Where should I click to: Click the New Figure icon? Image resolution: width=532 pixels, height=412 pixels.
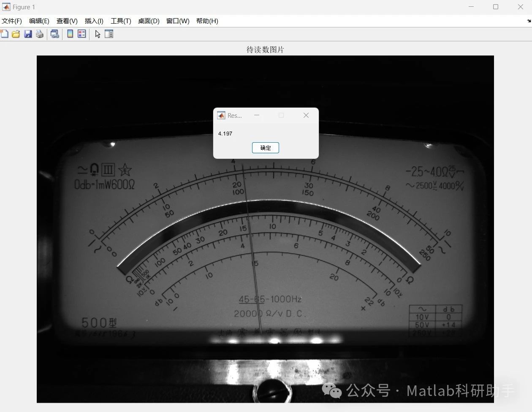[5, 34]
